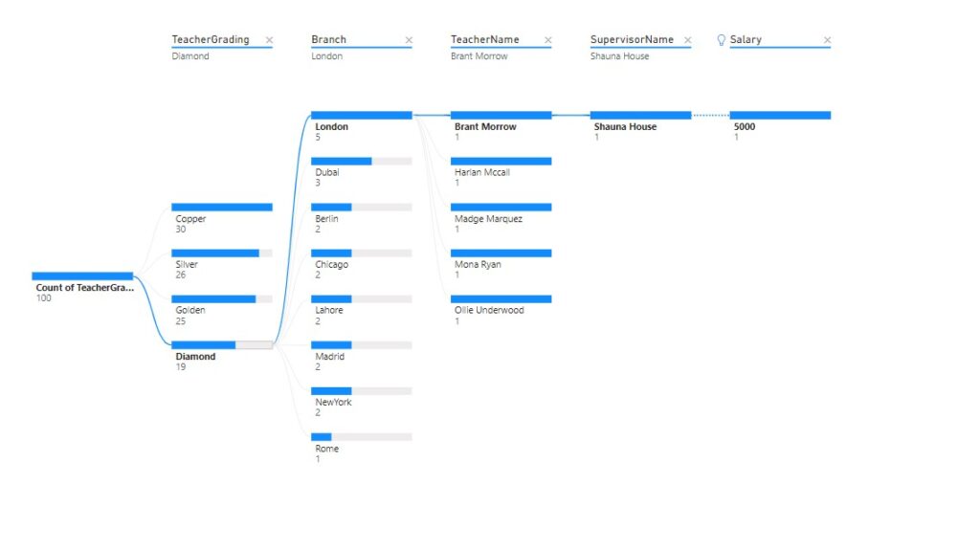Remove the Salary level with its X
Viewport: 980px width, 550px height.
[x=827, y=40]
